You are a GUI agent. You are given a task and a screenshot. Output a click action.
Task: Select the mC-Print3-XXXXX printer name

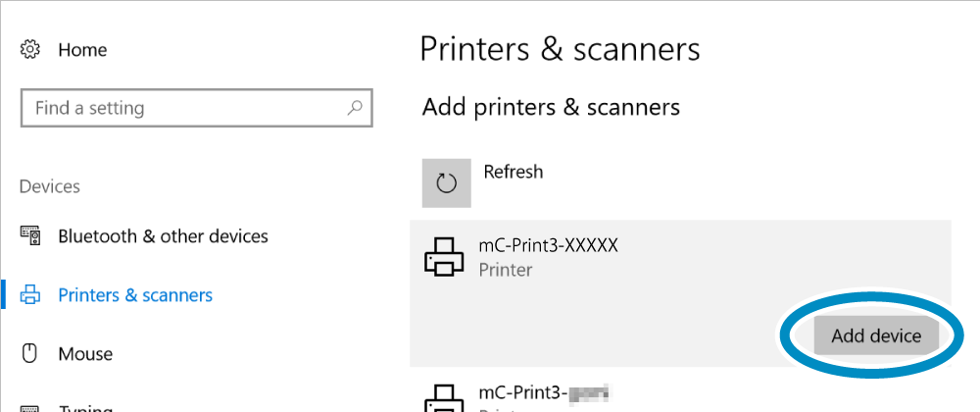pyautogui.click(x=548, y=246)
